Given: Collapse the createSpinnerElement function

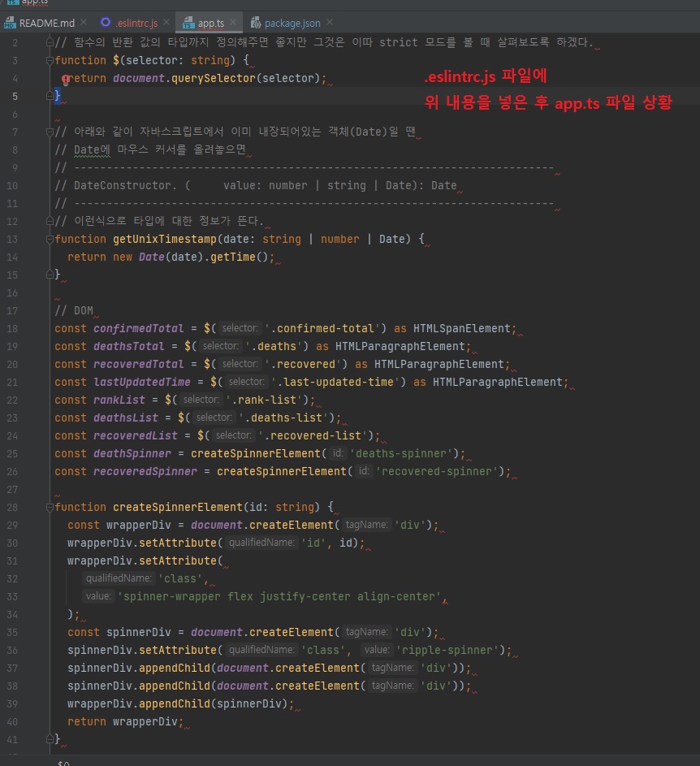Looking at the screenshot, I should coord(50,507).
